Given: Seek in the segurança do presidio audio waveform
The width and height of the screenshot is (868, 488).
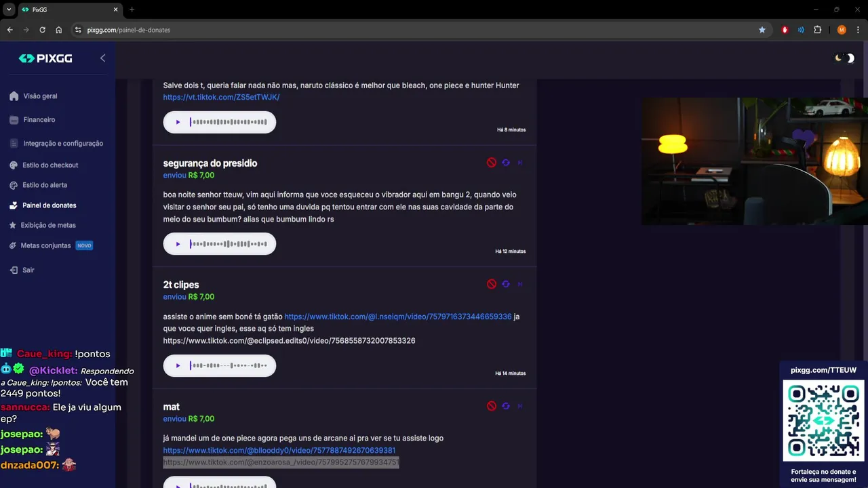Looking at the screenshot, I should point(229,244).
